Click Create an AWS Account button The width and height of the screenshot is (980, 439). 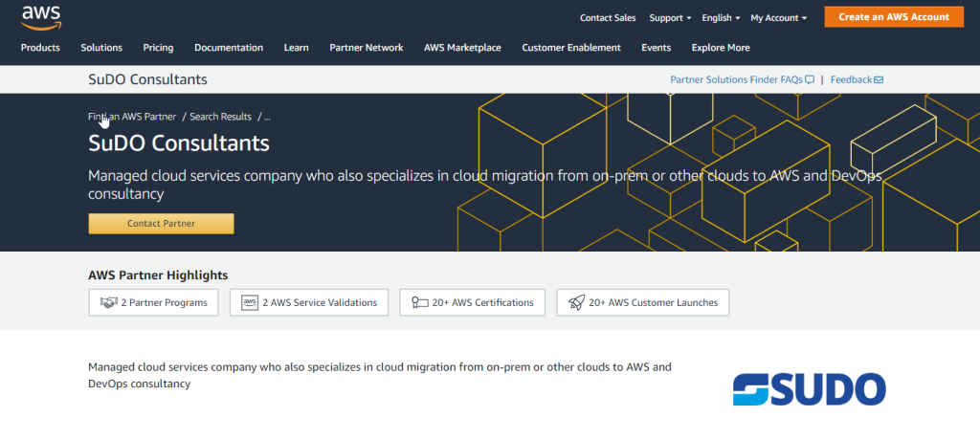(894, 17)
